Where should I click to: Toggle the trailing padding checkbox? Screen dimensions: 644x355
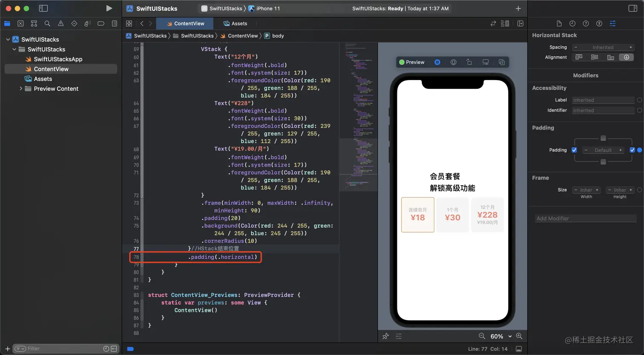(632, 150)
